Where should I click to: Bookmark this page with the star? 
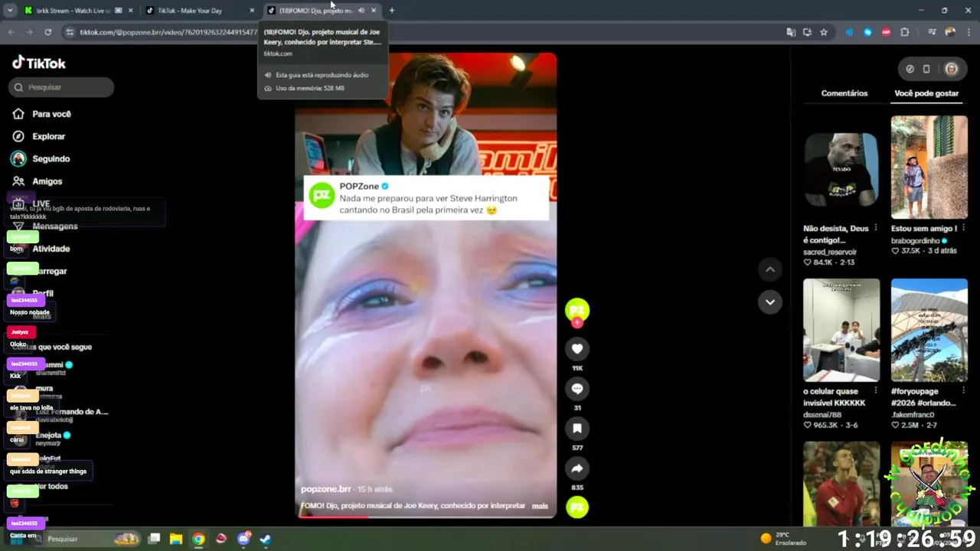pyautogui.click(x=824, y=32)
